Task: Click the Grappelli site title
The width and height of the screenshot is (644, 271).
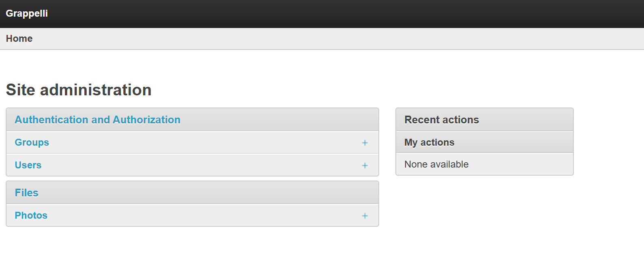Action: (27, 13)
